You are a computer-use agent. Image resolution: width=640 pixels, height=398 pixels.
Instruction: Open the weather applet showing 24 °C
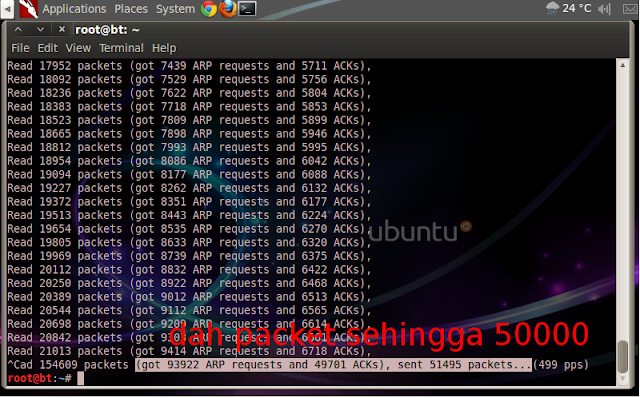568,8
